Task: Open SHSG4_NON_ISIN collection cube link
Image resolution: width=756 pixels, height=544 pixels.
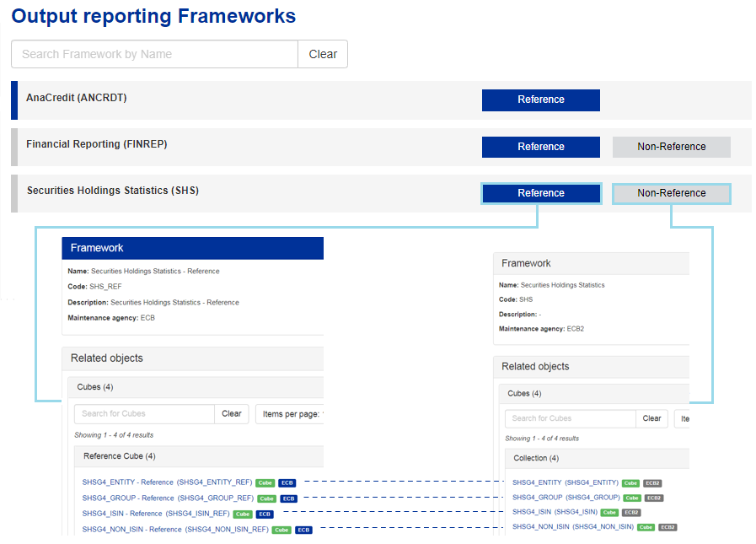Action: [573, 527]
